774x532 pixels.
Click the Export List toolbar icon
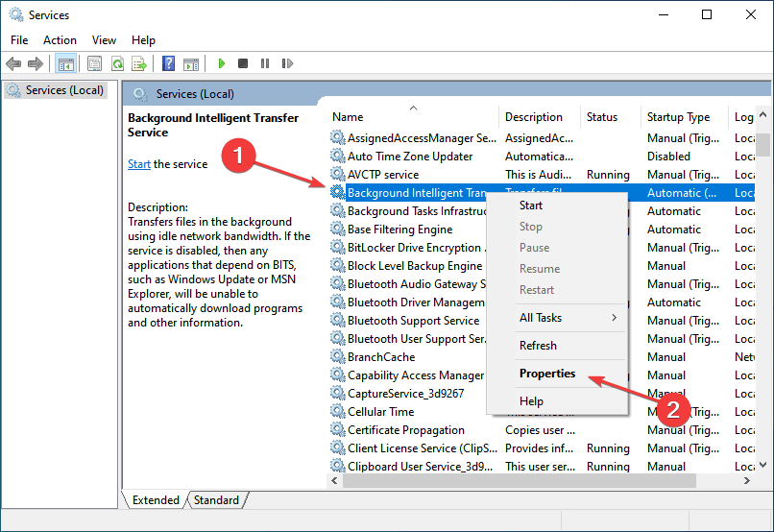point(139,63)
